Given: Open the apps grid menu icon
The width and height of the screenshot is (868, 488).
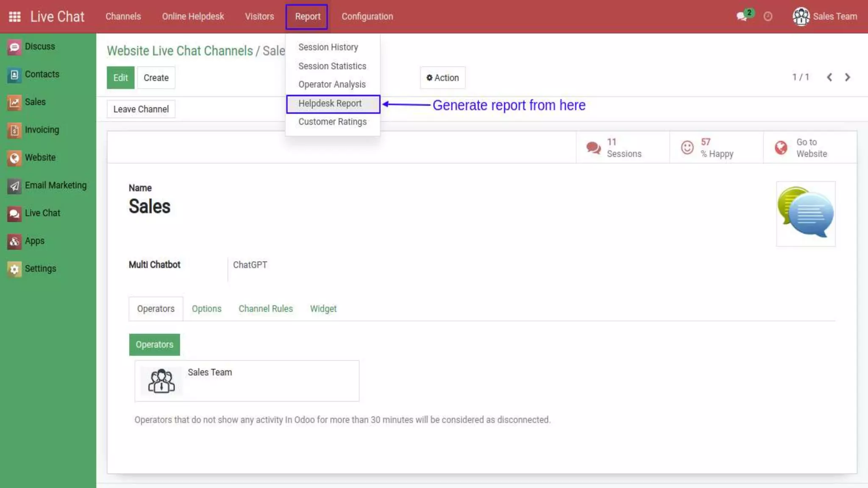Looking at the screenshot, I should tap(15, 17).
